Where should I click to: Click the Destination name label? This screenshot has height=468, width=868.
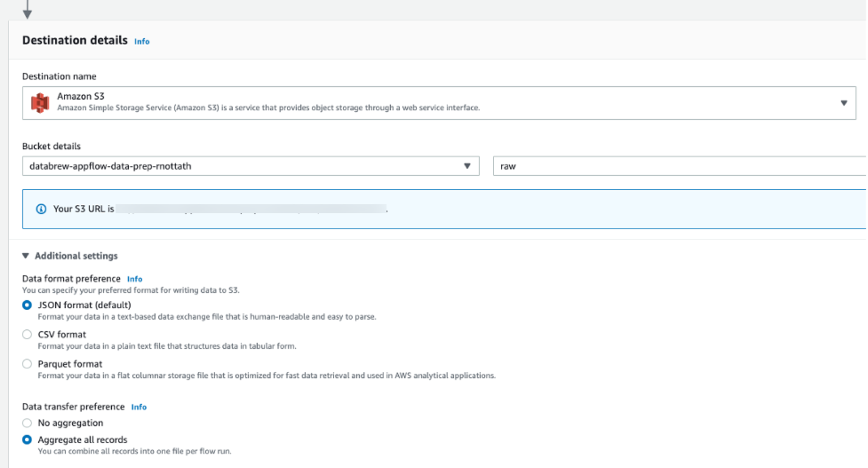[60, 77]
